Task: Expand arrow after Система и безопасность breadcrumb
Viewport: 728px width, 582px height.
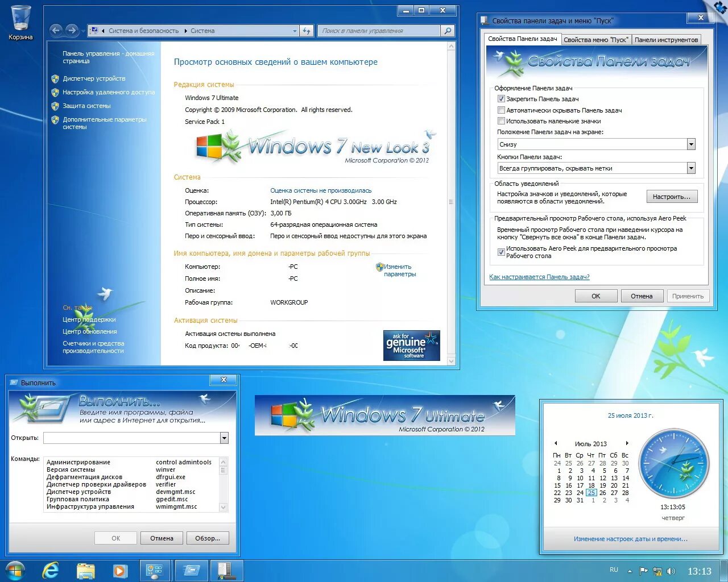Action: click(x=185, y=31)
